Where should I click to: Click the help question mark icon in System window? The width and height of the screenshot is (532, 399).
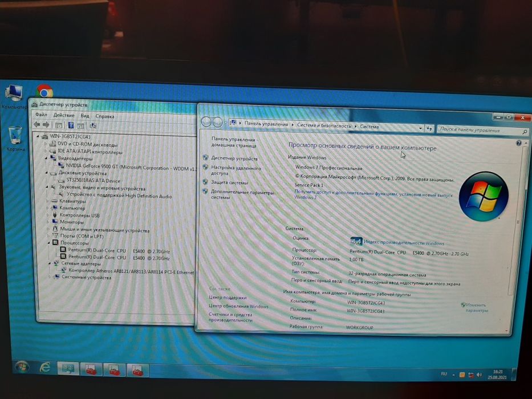pyautogui.click(x=518, y=143)
